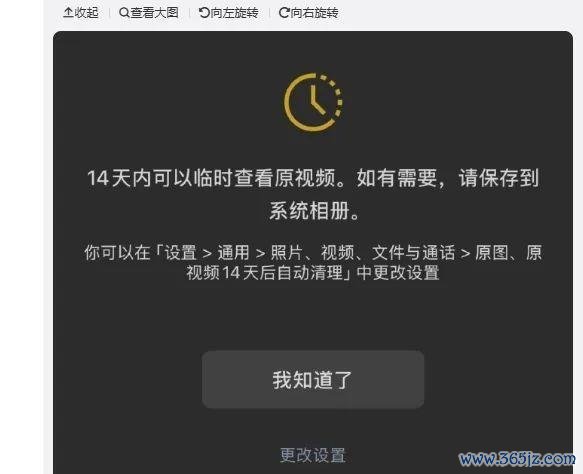Click 中更改设置 at description end

click(398, 273)
